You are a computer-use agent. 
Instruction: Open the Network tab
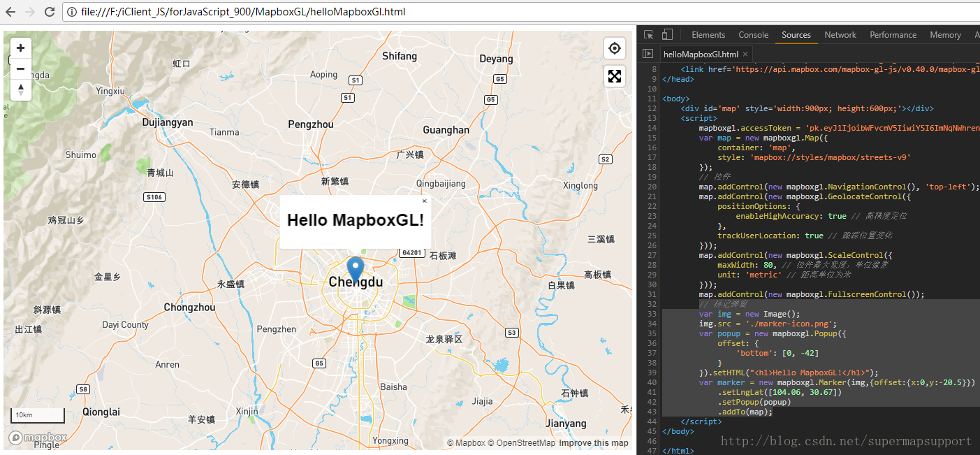point(840,35)
